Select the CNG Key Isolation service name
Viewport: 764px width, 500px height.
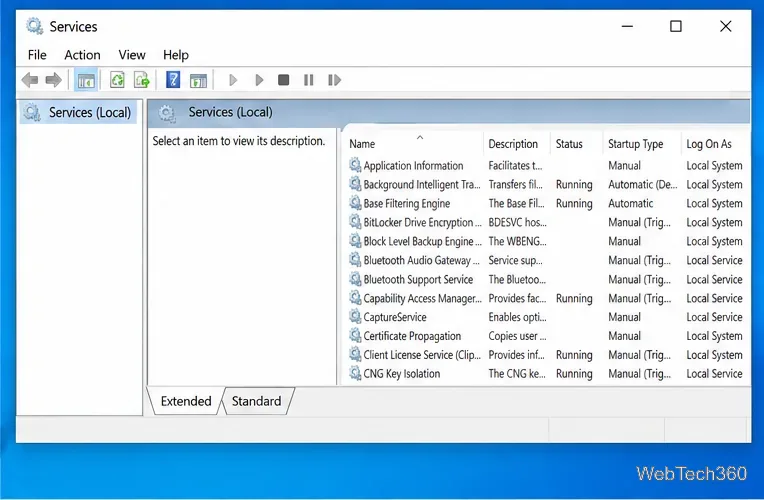click(x=401, y=374)
